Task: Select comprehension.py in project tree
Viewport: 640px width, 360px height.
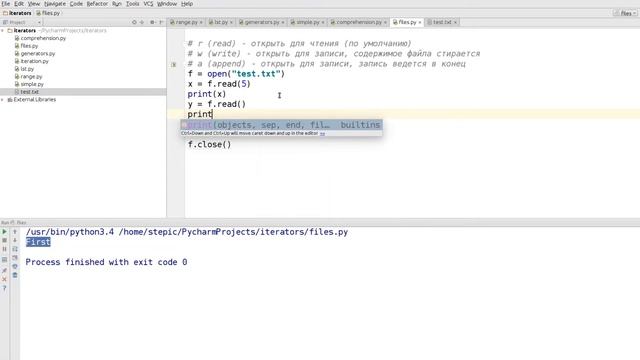Action: (40, 38)
